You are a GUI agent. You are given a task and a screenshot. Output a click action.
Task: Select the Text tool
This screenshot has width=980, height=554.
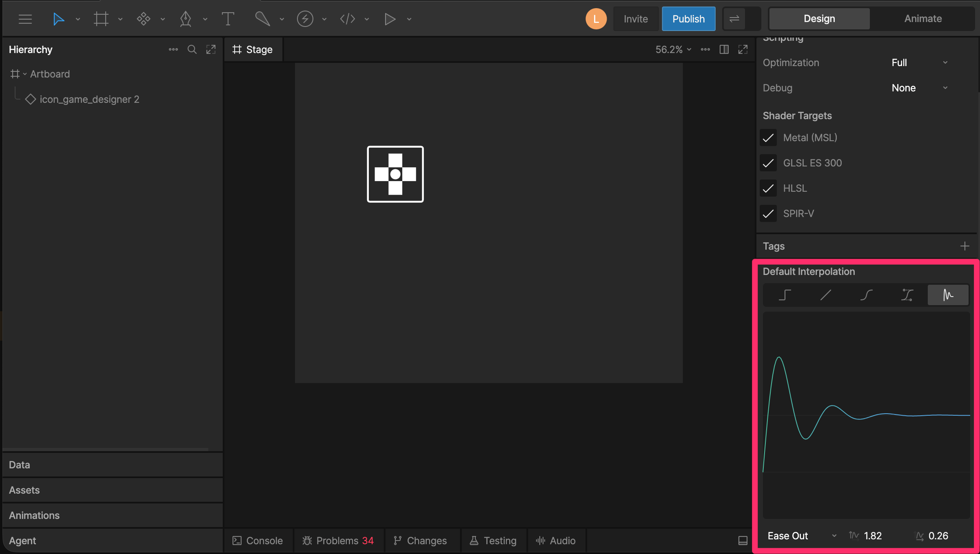[228, 19]
